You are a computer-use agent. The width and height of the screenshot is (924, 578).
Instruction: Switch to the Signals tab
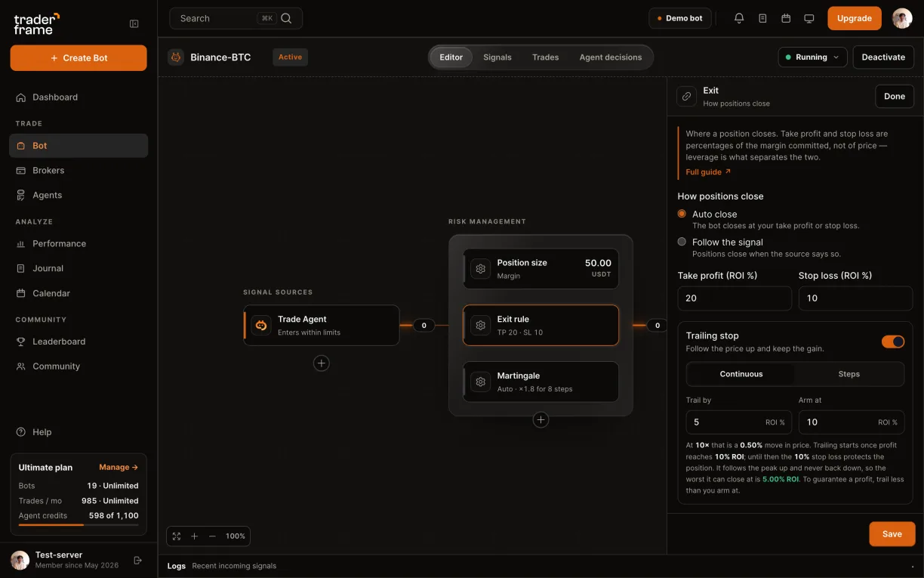497,57
